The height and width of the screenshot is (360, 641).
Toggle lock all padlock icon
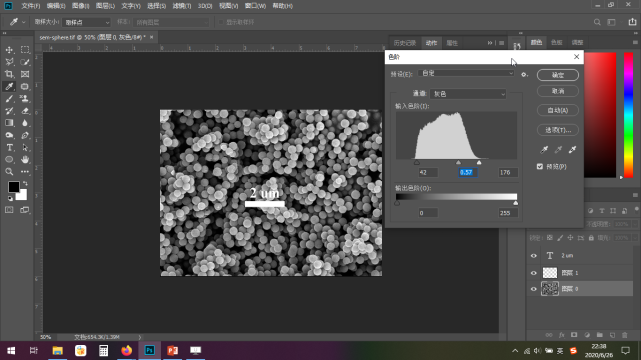click(x=591, y=238)
